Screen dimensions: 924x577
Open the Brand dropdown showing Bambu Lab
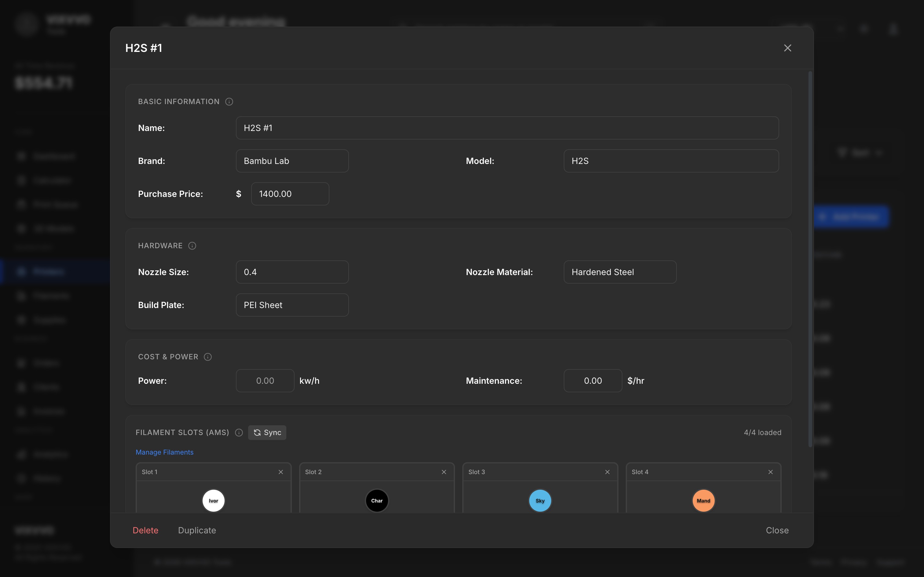pos(292,161)
